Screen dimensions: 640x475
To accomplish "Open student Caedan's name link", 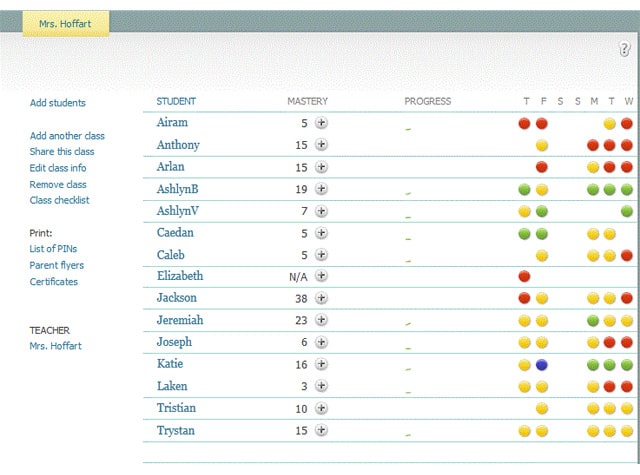I will click(x=175, y=233).
